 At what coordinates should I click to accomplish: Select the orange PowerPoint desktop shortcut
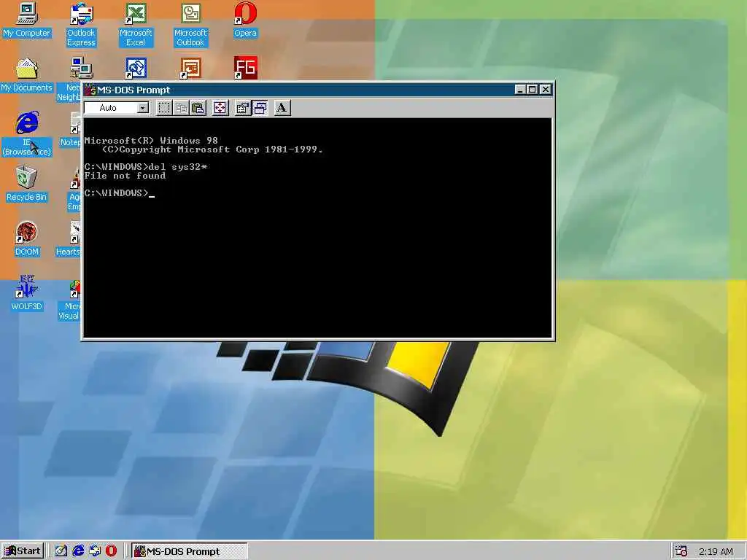[x=190, y=68]
